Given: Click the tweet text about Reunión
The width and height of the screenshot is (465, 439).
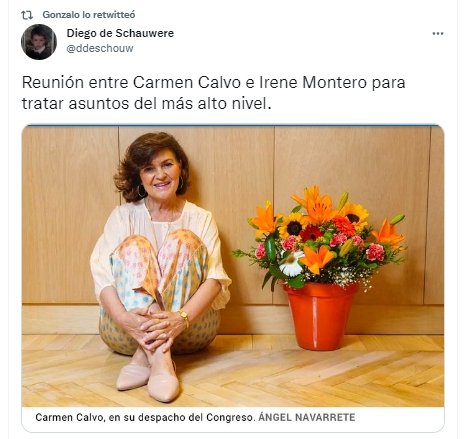Looking at the screenshot, I should pos(213,93).
